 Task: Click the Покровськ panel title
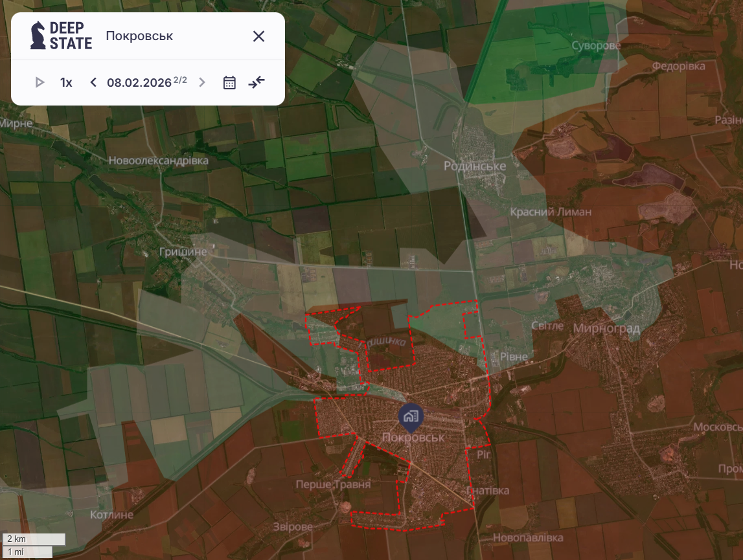coord(139,36)
